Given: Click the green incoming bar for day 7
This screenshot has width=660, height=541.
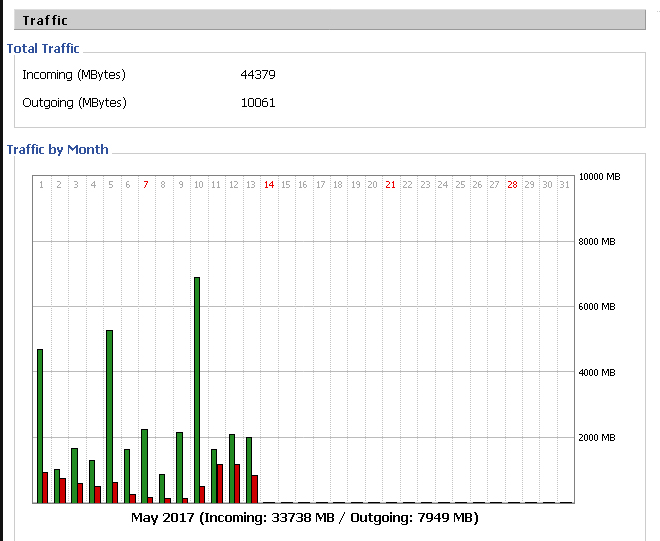Looking at the screenshot, I should (x=144, y=466).
